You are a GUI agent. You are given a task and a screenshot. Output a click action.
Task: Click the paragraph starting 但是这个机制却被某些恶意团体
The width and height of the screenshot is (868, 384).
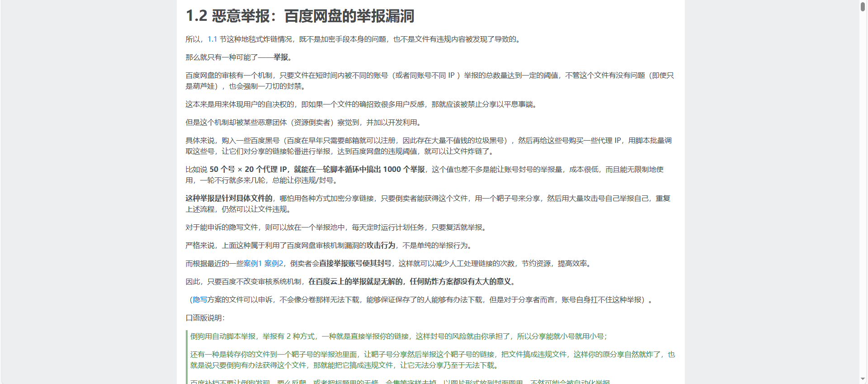coord(305,123)
